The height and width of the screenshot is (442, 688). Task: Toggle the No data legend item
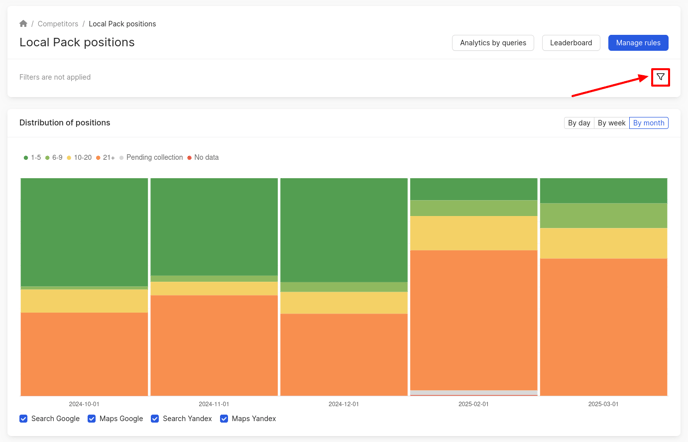[x=203, y=158]
